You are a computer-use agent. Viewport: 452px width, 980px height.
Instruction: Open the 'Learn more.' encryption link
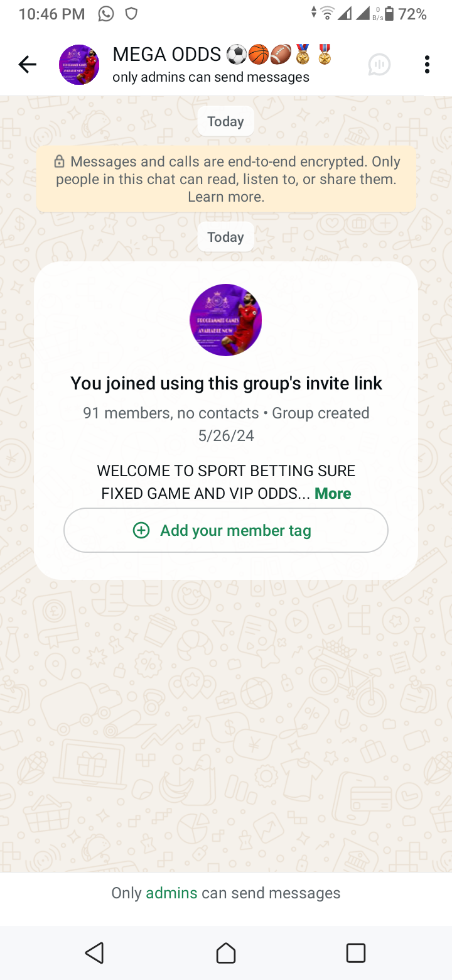[226, 197]
